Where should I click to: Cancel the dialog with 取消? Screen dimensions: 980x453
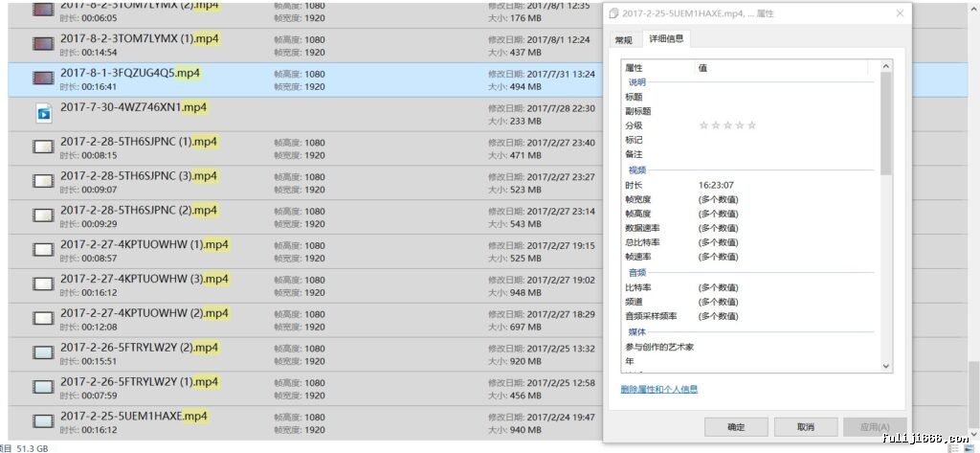(x=806, y=427)
